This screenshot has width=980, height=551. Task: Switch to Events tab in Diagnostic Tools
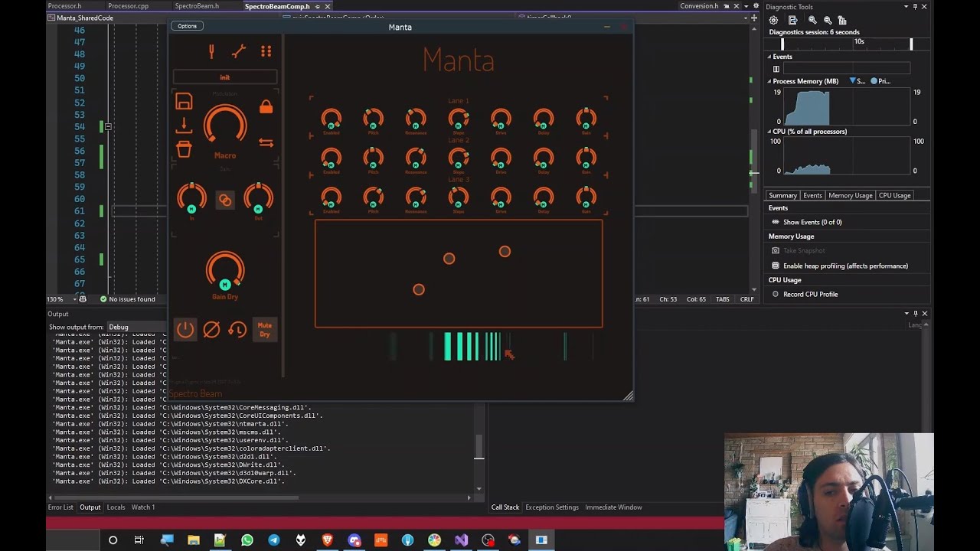(812, 195)
